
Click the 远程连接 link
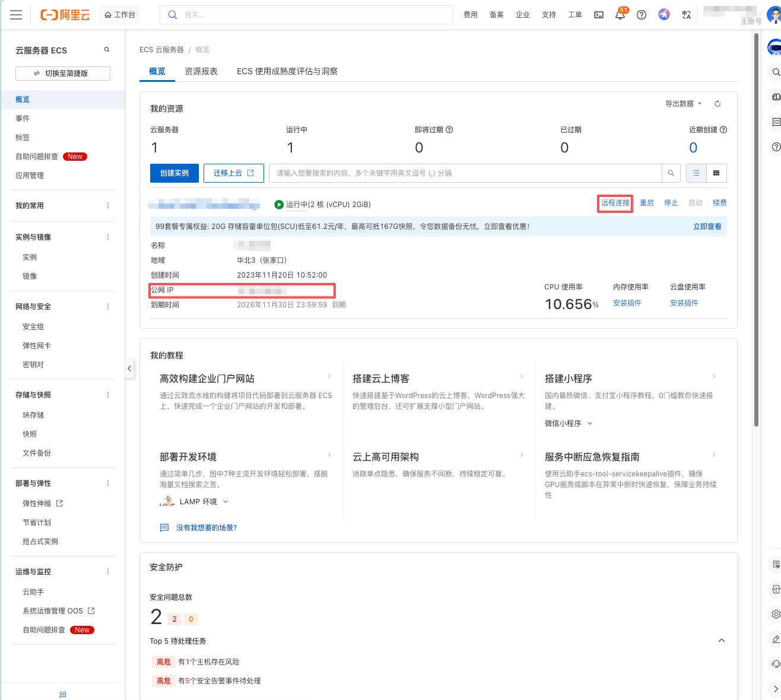(x=615, y=203)
